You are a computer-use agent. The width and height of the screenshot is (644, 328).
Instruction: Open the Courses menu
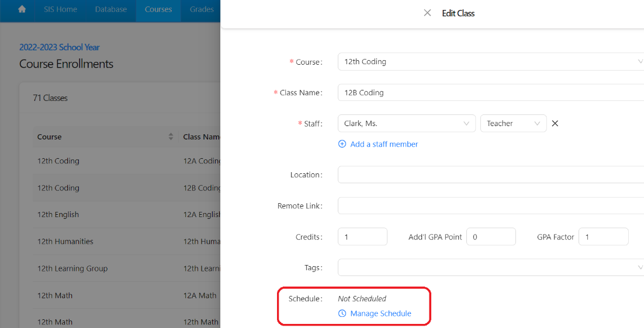(x=158, y=9)
